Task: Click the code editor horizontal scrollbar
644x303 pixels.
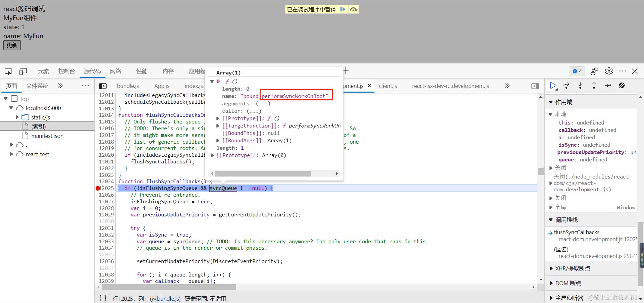Action: point(169,287)
